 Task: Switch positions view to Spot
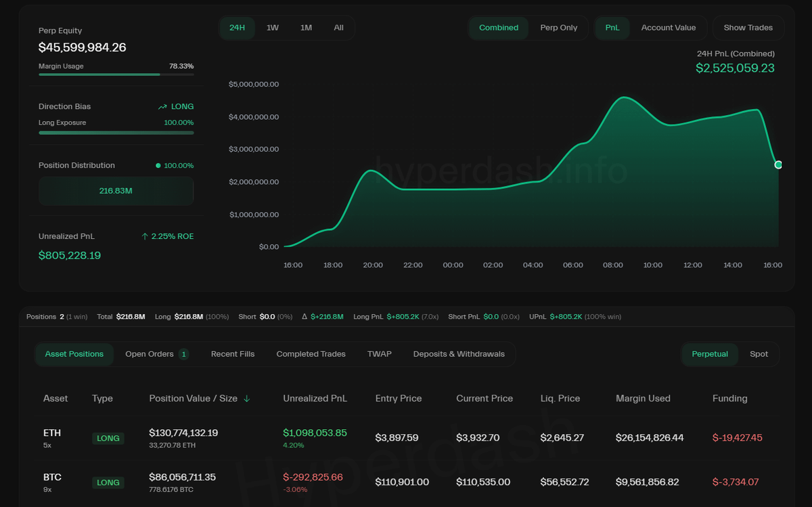(759, 353)
